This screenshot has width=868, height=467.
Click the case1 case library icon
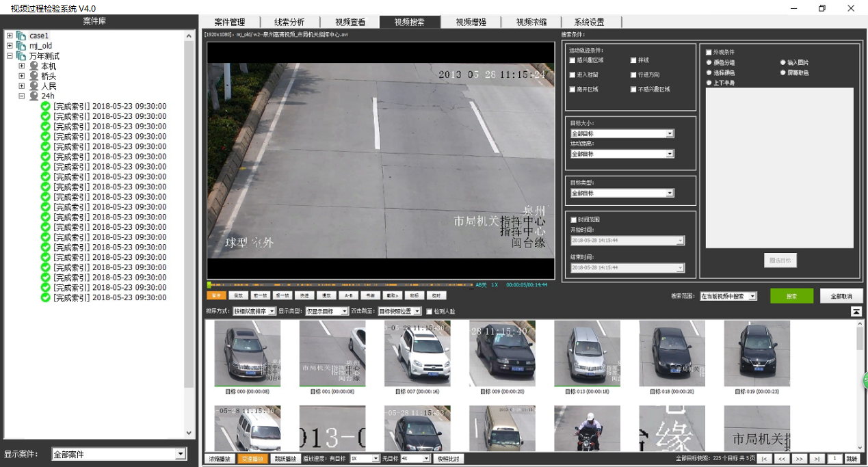(x=21, y=36)
